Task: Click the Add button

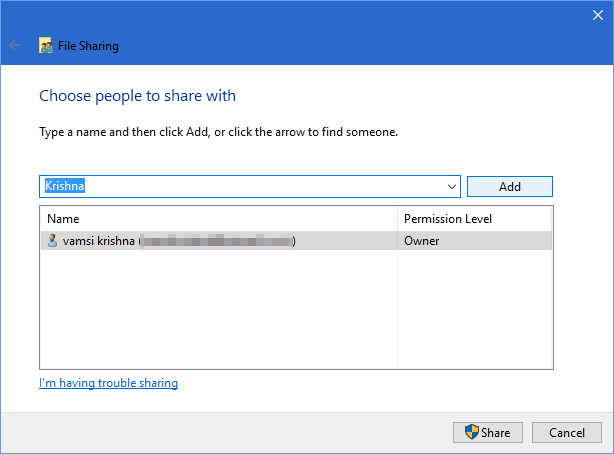Action: coord(510,187)
